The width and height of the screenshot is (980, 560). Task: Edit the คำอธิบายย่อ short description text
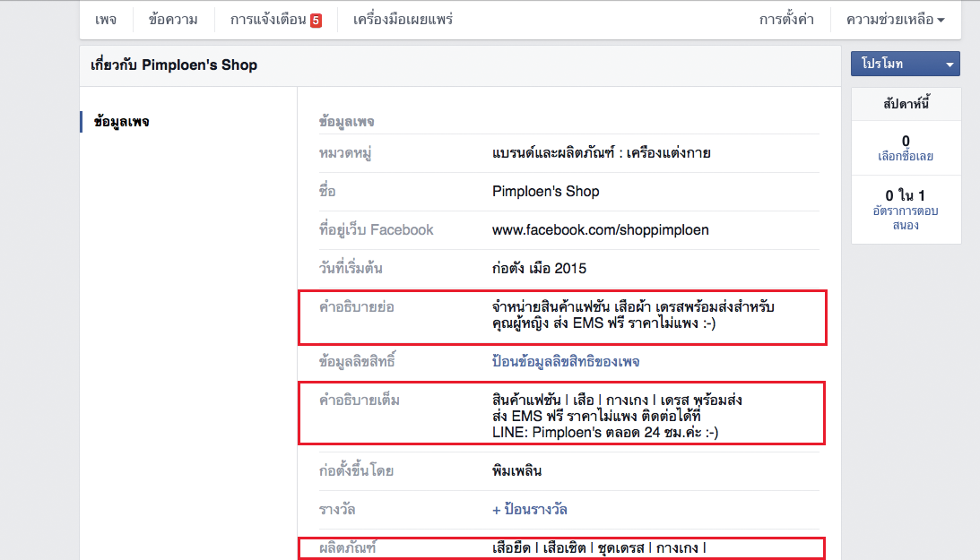[x=633, y=315]
